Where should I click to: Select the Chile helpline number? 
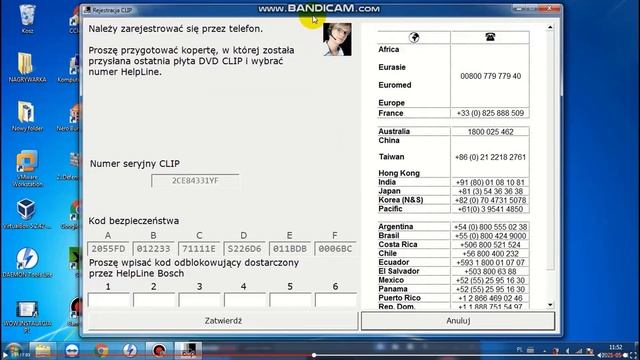click(490, 253)
